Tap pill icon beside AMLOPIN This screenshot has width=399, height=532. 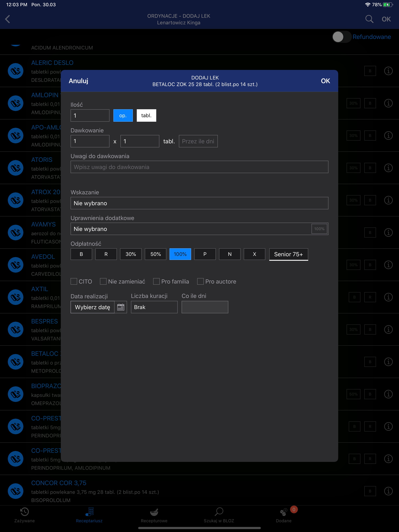16,103
